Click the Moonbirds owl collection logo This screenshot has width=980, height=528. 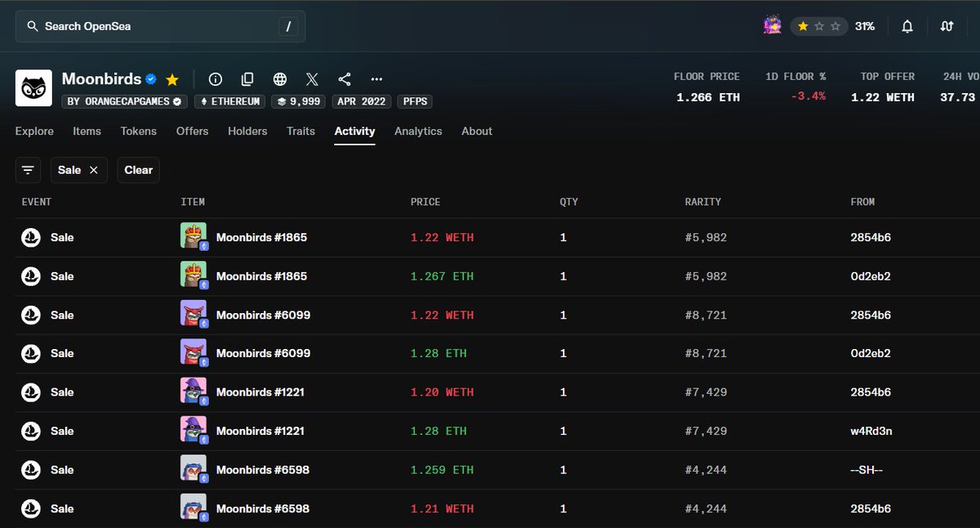[33, 87]
